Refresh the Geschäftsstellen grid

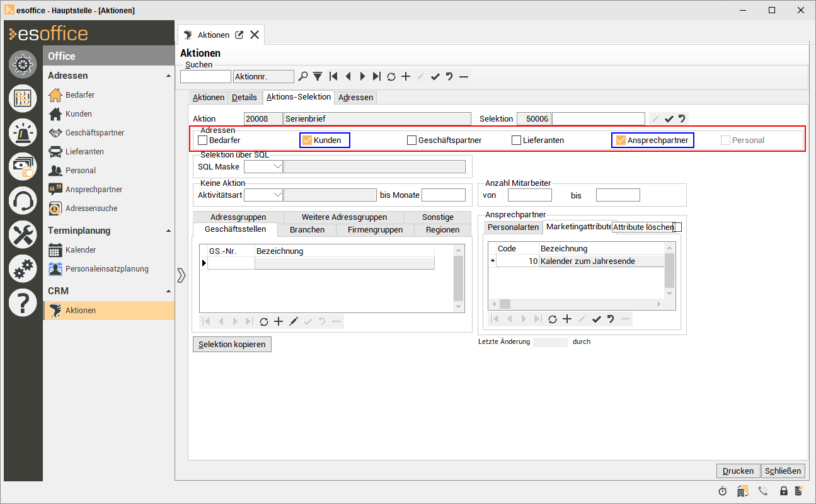264,321
